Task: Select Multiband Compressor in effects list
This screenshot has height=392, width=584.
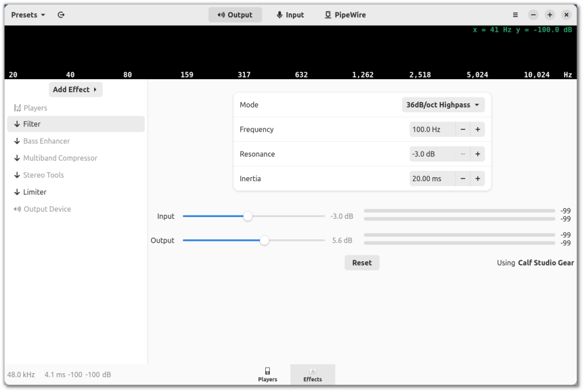Action: coord(60,158)
